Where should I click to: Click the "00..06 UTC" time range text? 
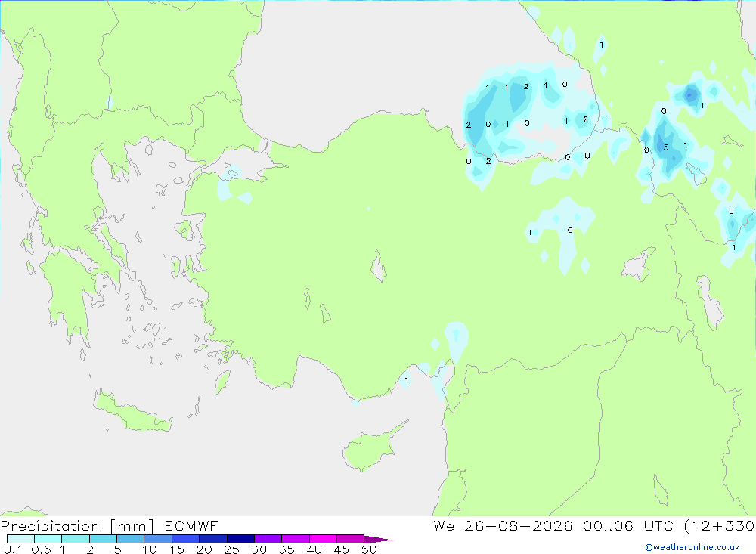coord(627,525)
